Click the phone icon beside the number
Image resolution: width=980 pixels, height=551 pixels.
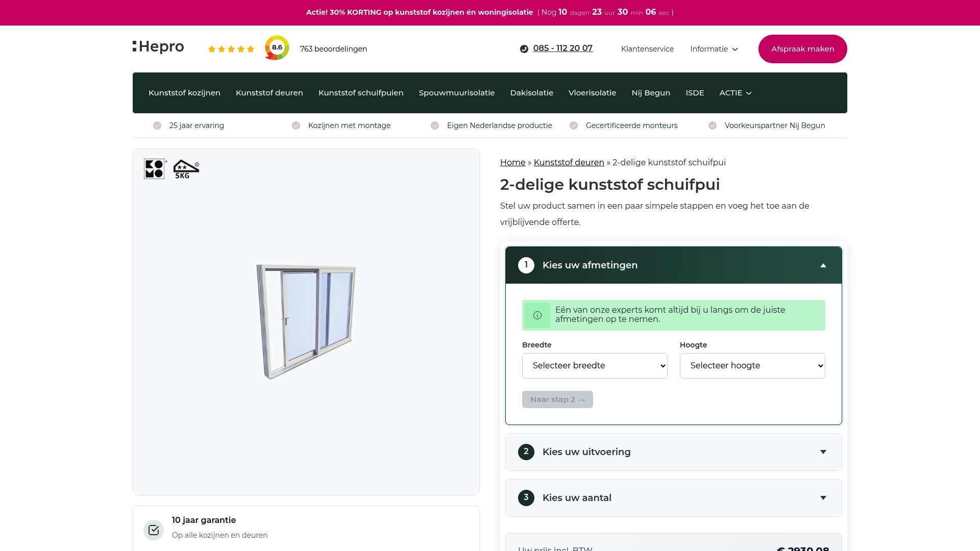coord(524,49)
